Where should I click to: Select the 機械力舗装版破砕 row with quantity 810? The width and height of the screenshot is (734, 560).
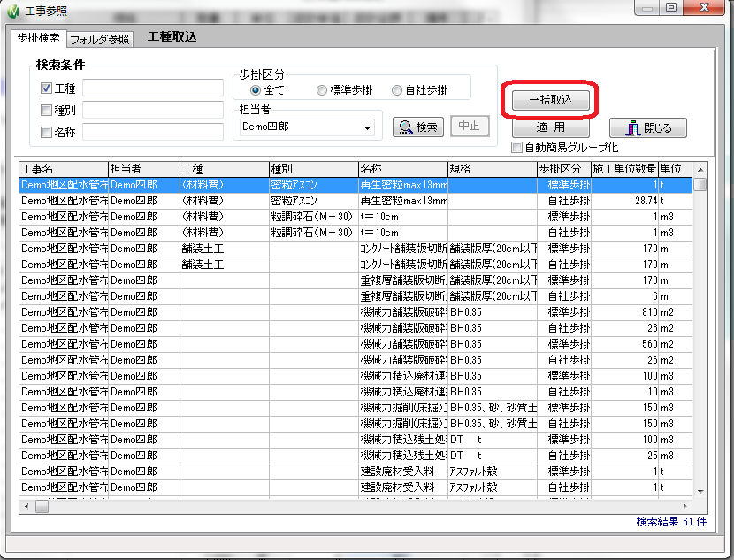pos(356,312)
